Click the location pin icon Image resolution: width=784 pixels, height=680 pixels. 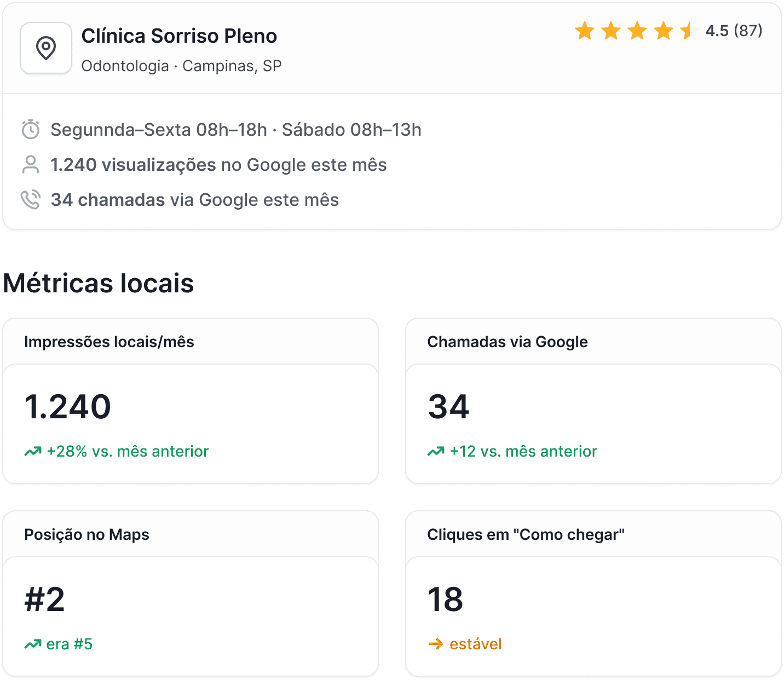point(45,49)
